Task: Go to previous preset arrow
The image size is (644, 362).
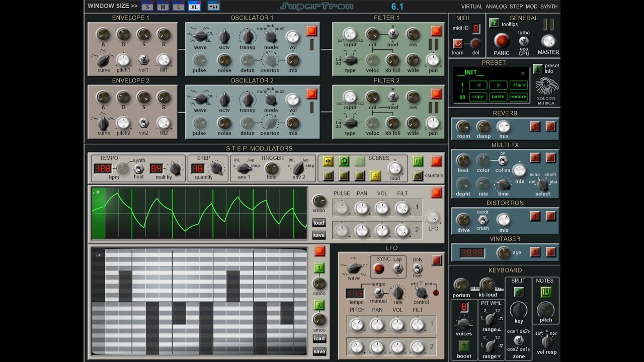Action: 477,85
